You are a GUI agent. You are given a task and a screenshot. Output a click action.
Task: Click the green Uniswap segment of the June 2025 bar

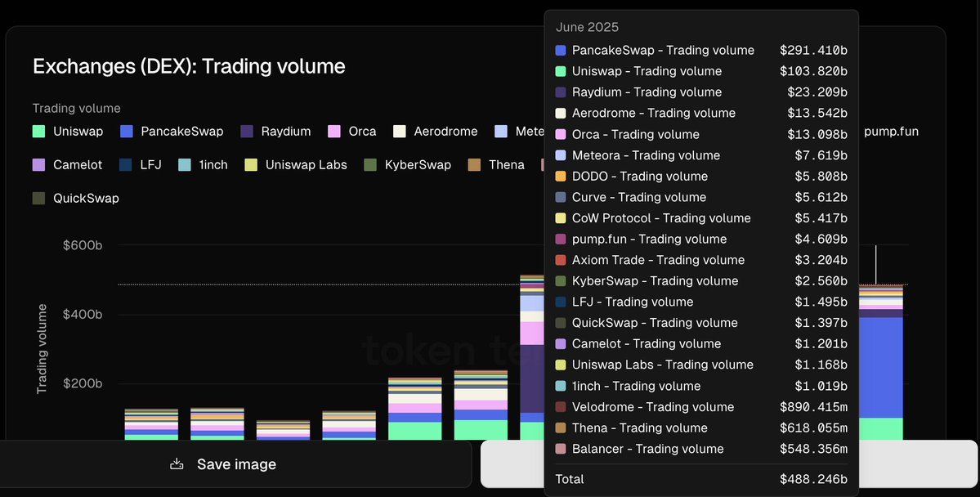(880, 429)
